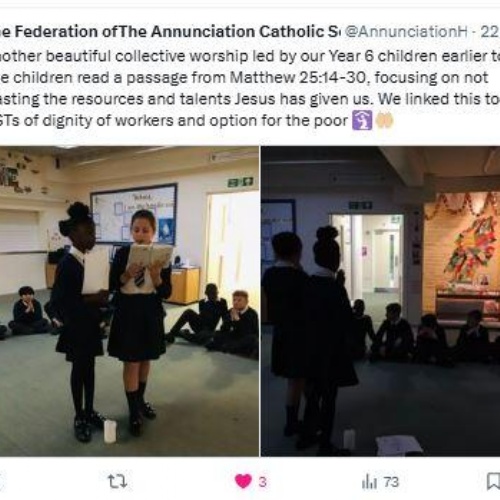
Task: Open the @AnnunciationH handle link
Action: pos(406,32)
